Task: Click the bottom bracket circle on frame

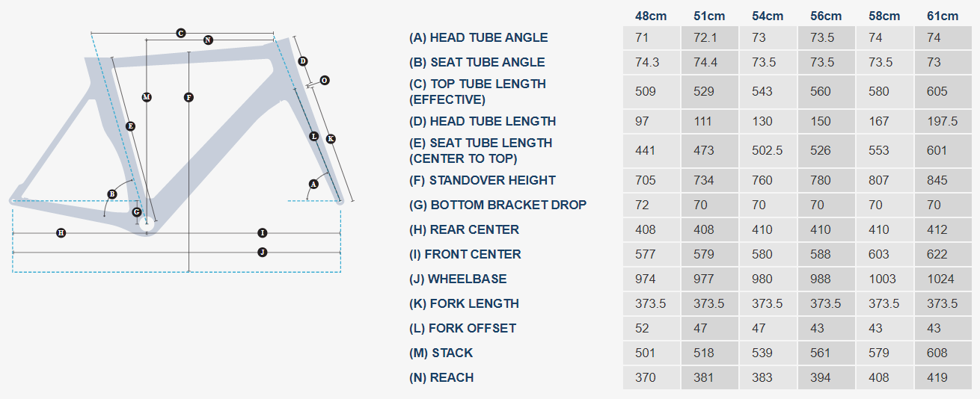Action: [147, 221]
